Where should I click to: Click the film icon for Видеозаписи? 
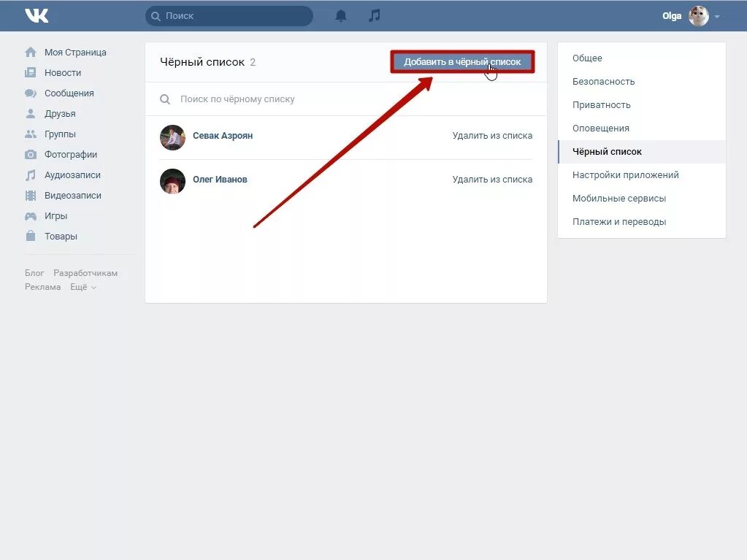31,195
